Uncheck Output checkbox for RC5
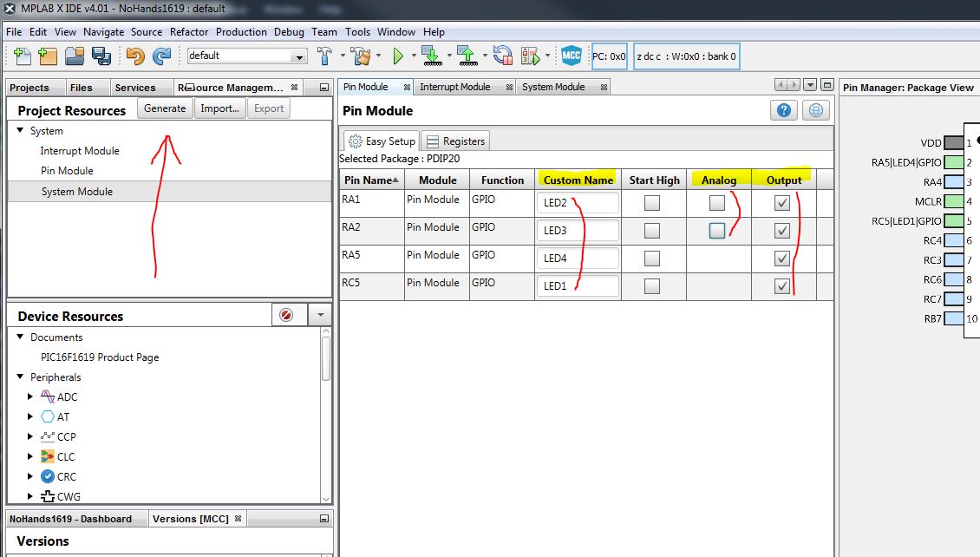980x557 pixels. pos(782,286)
